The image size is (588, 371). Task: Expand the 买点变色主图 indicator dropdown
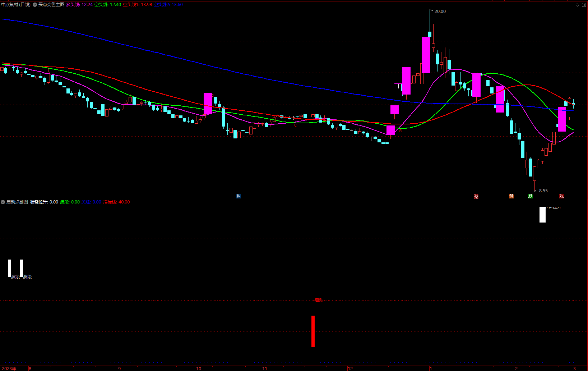click(35, 5)
